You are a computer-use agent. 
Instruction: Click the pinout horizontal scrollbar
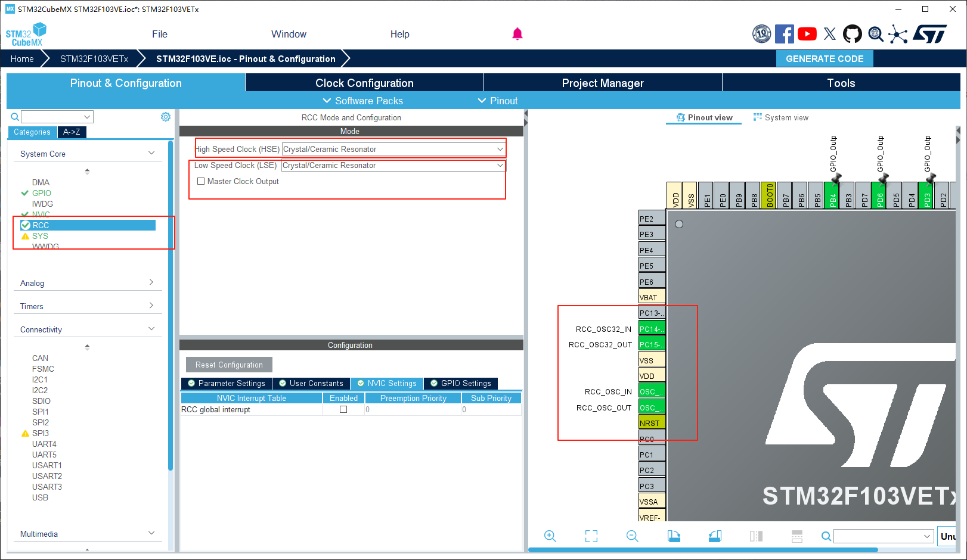(703, 550)
